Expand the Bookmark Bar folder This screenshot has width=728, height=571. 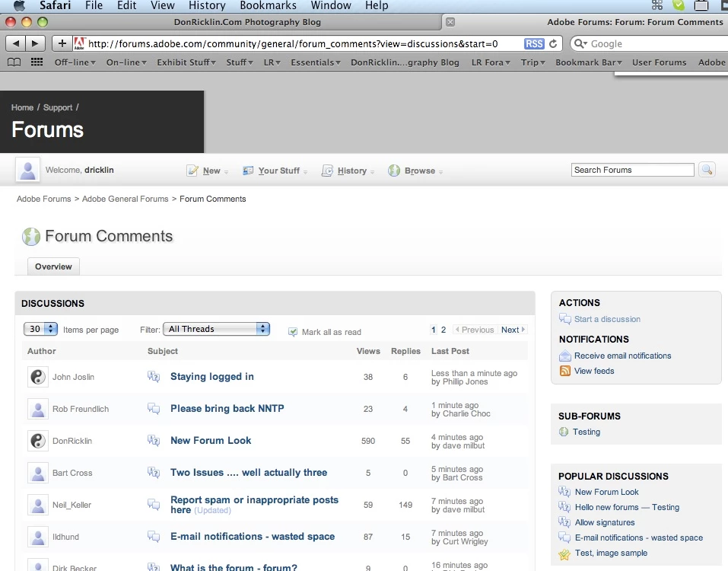coord(589,62)
